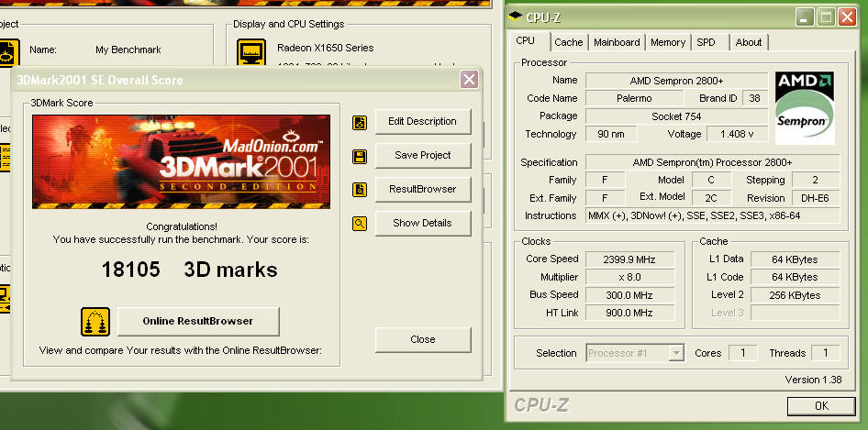The width and height of the screenshot is (868, 430).
Task: Click the Stepping value 2
Action: [x=816, y=180]
